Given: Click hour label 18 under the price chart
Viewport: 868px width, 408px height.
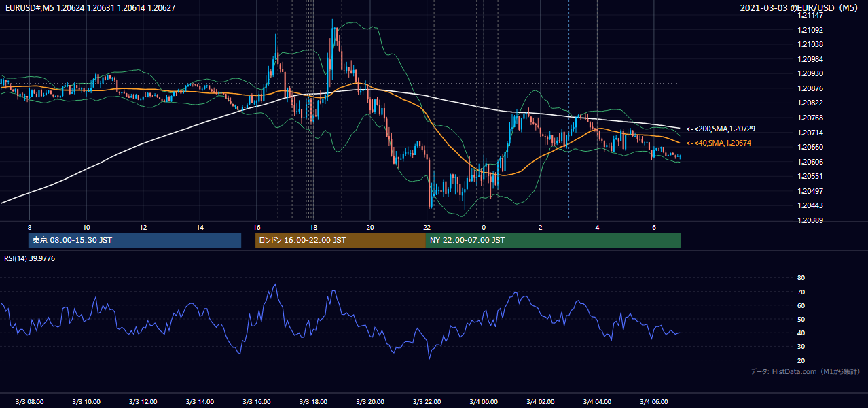Looking at the screenshot, I should [x=313, y=227].
